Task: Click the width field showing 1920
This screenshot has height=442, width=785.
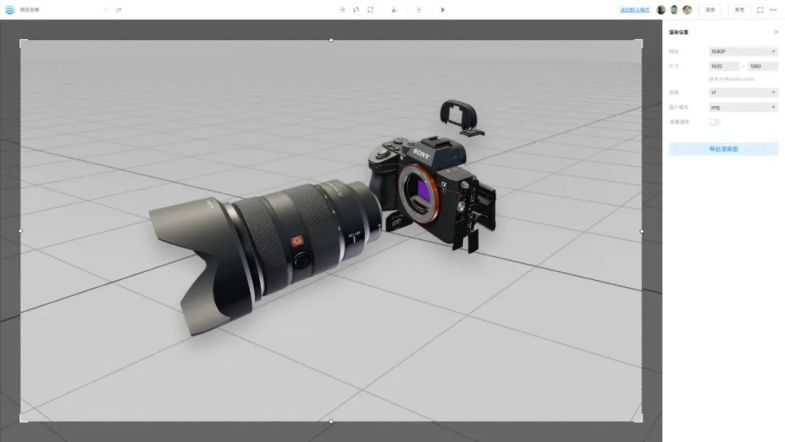Action: click(724, 66)
